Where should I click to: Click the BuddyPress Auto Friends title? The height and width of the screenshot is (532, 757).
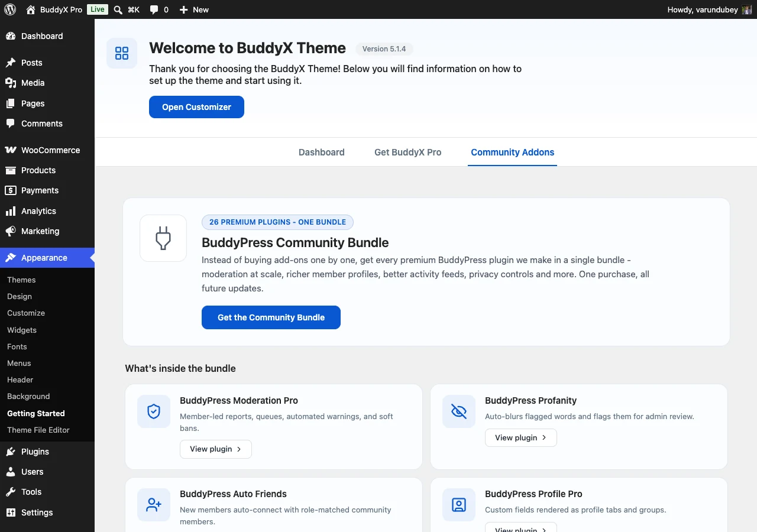click(233, 494)
